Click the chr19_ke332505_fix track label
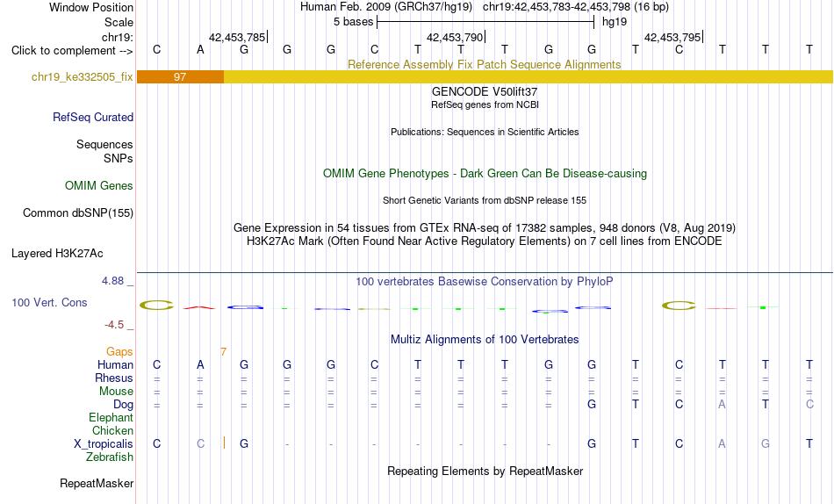 82,77
